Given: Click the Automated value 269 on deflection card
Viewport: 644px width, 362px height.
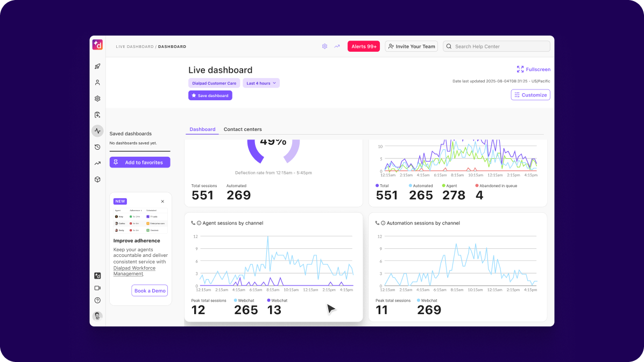Looking at the screenshot, I should 239,195.
